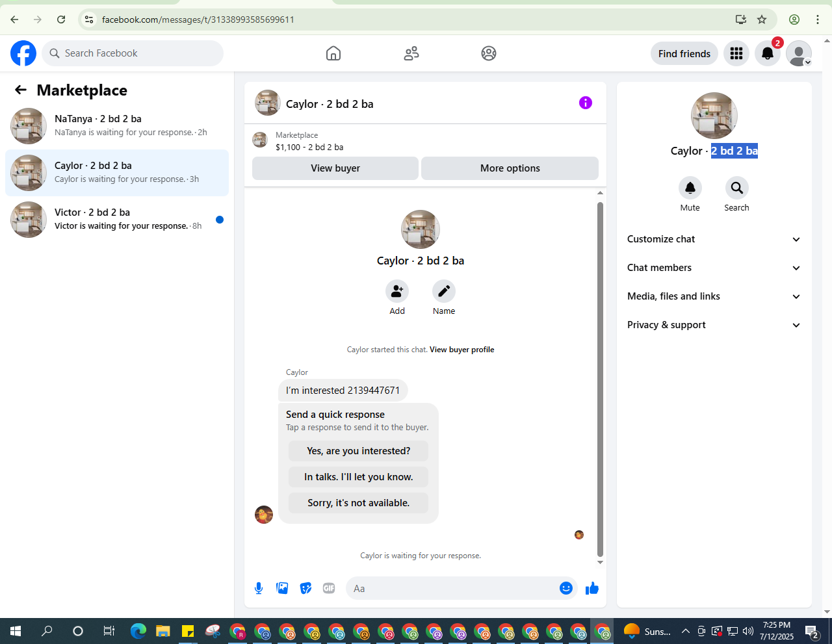Attach a photo or file
832x644 pixels.
(282, 588)
